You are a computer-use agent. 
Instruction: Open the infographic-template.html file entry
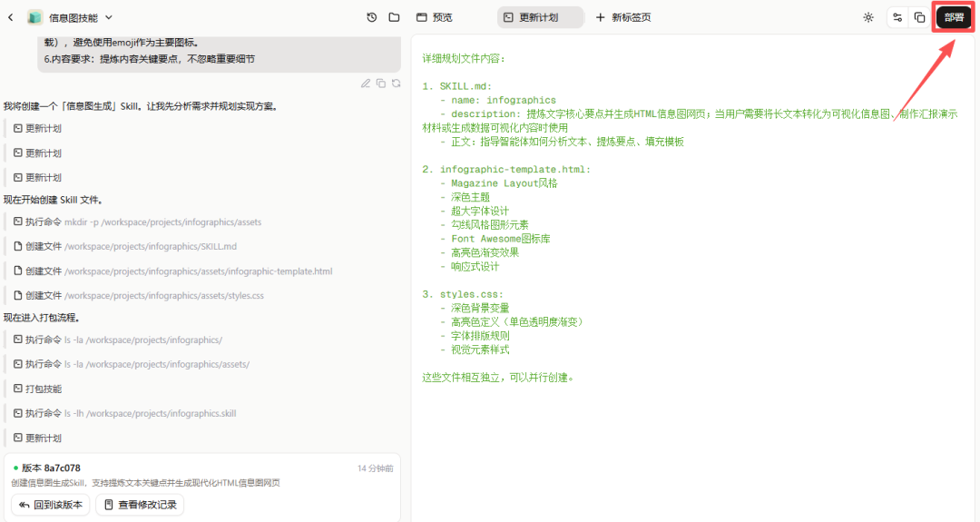[x=173, y=271]
